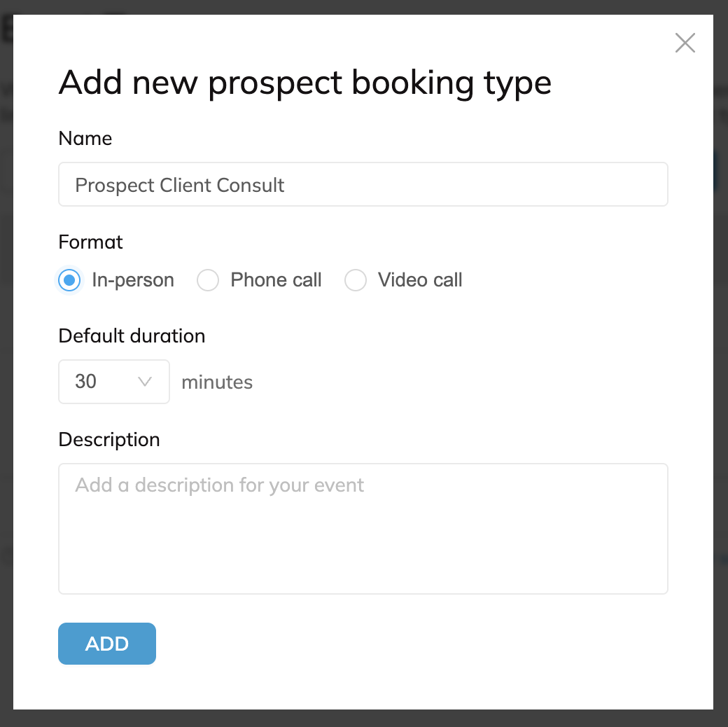Click the "Default duration" label

(x=132, y=336)
